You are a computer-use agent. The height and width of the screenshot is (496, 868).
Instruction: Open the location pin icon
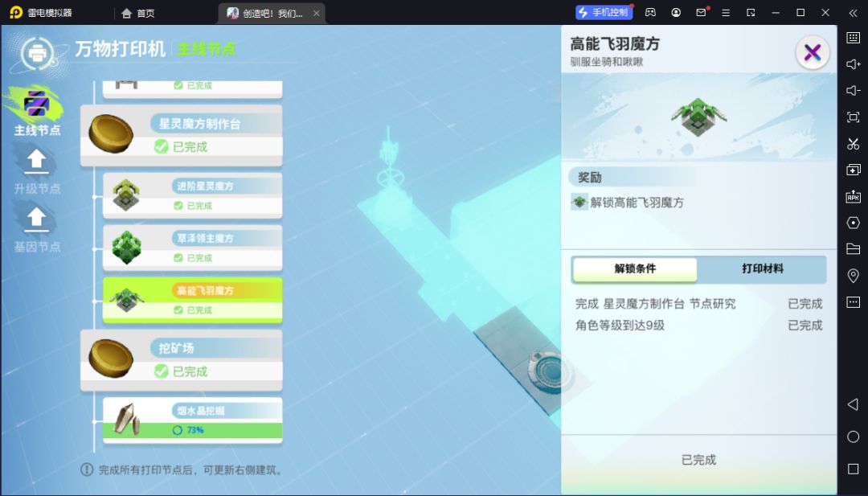pyautogui.click(x=853, y=276)
